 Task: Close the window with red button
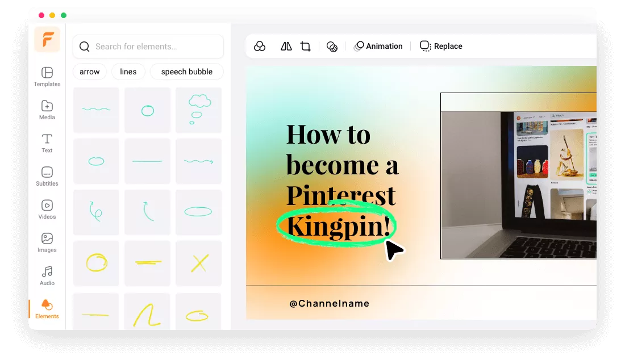click(41, 15)
